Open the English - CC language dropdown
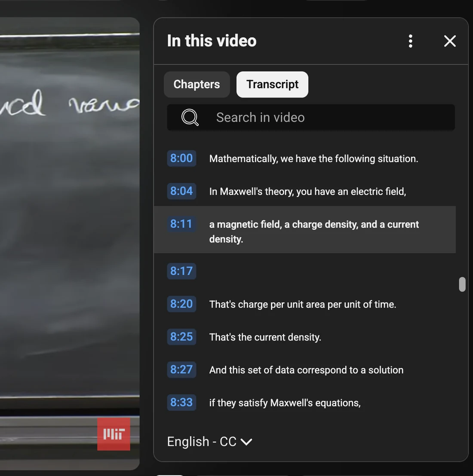The width and height of the screenshot is (473, 476). 209,441
